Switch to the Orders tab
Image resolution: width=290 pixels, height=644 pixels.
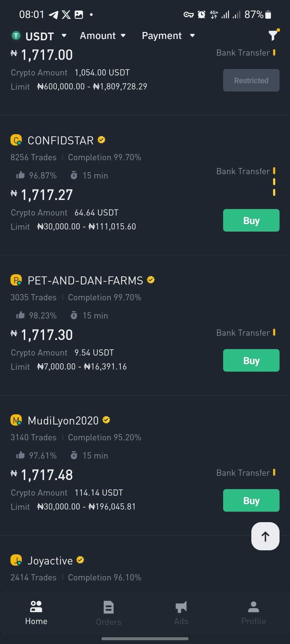(109, 613)
